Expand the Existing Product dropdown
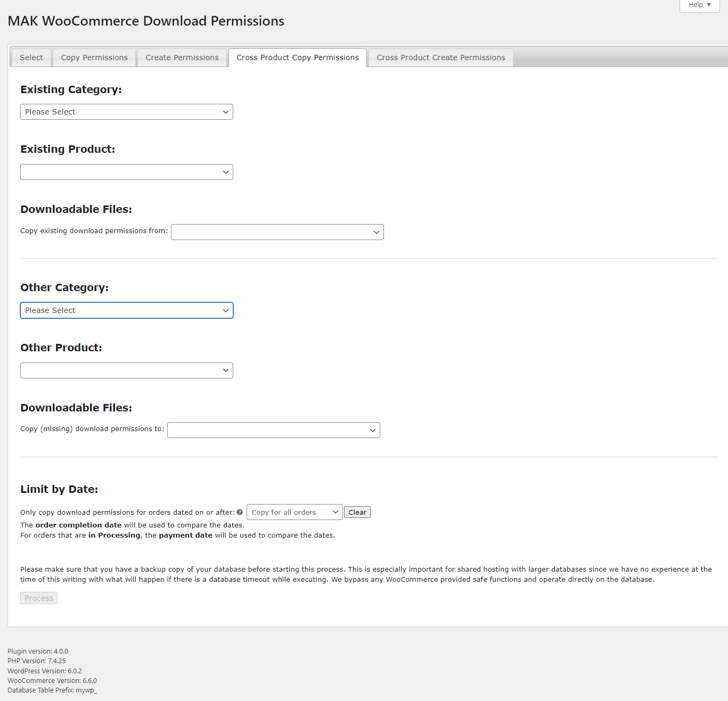728x701 pixels. (127, 172)
